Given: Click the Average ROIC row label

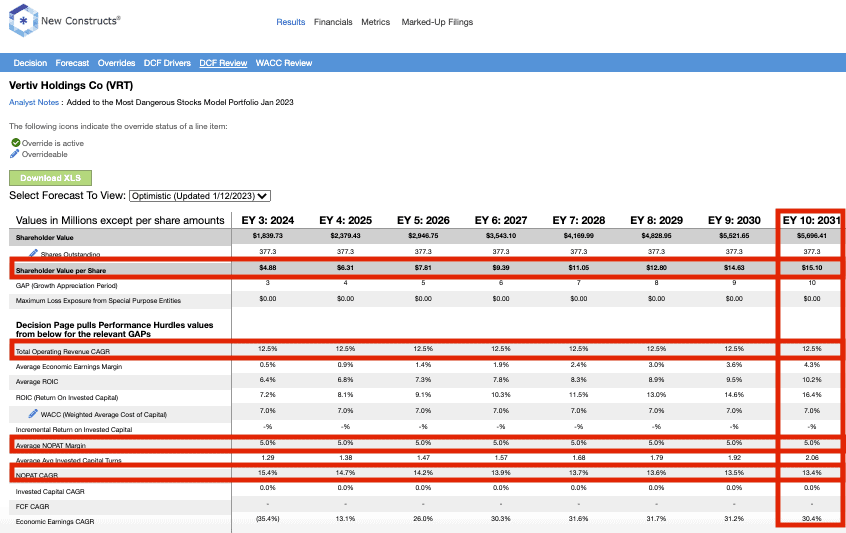Looking at the screenshot, I should pyautogui.click(x=37, y=381).
